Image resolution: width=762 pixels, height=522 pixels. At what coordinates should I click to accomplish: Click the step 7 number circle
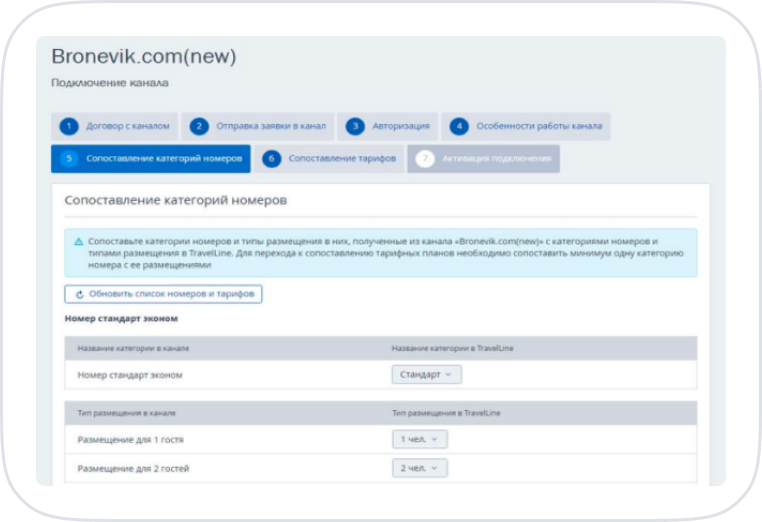pos(425,158)
